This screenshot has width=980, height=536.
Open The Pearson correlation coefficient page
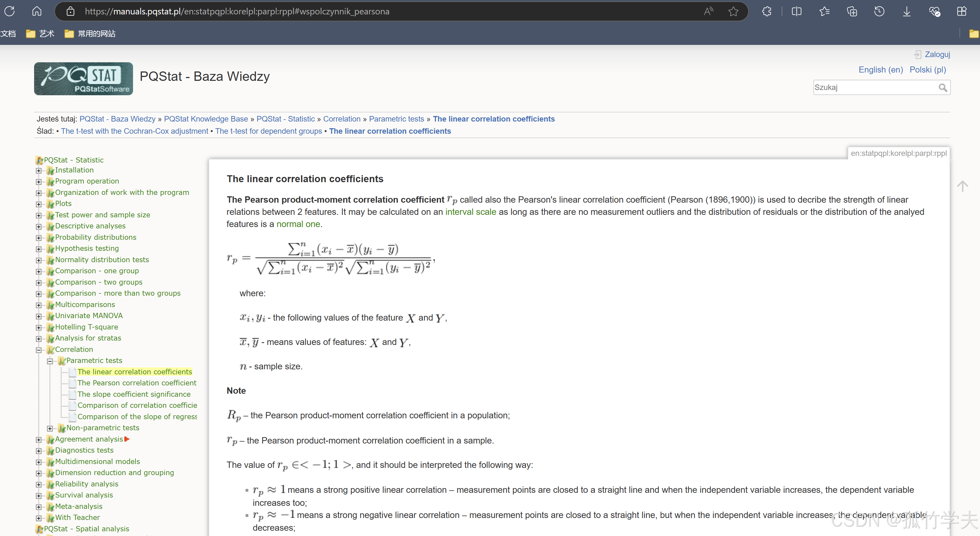tap(137, 383)
